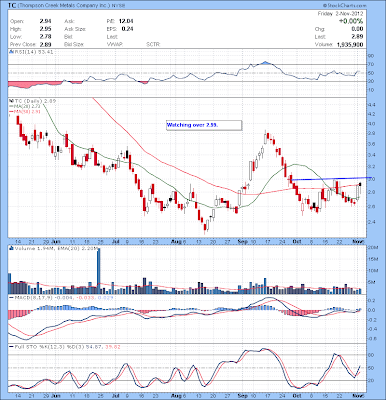This screenshot has width=386, height=400.
Task: Click the Ask Size label
Action: [75, 29]
